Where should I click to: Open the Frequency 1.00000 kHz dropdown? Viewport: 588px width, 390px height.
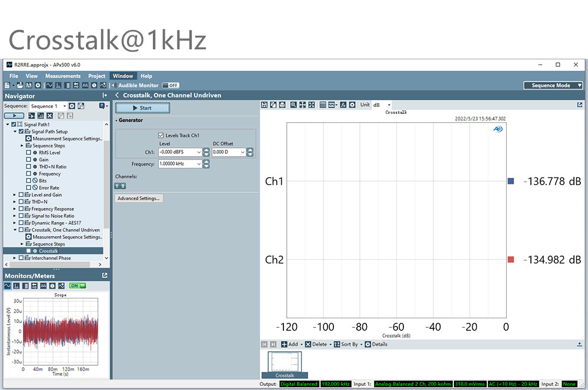199,164
